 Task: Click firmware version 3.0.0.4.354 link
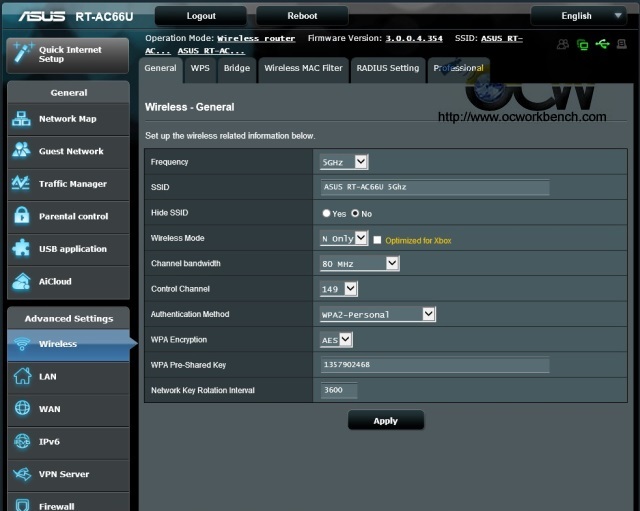(414, 38)
